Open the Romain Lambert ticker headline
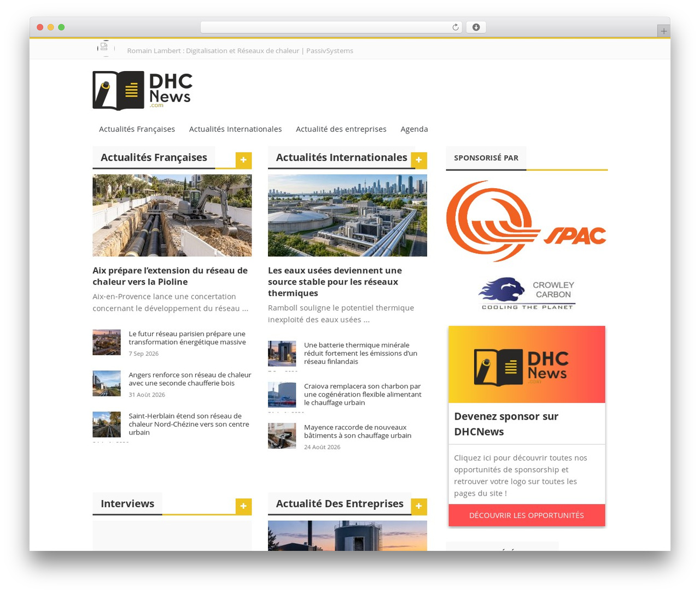700x593 pixels. (x=240, y=51)
